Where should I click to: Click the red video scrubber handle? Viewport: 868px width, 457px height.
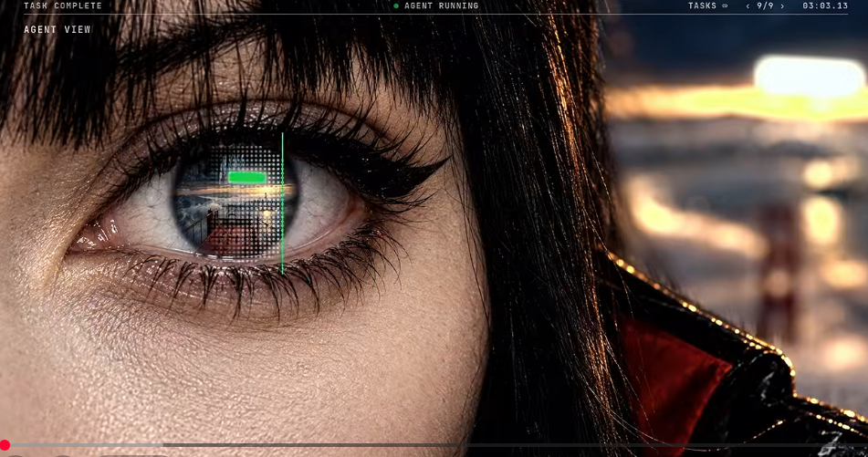[5, 445]
